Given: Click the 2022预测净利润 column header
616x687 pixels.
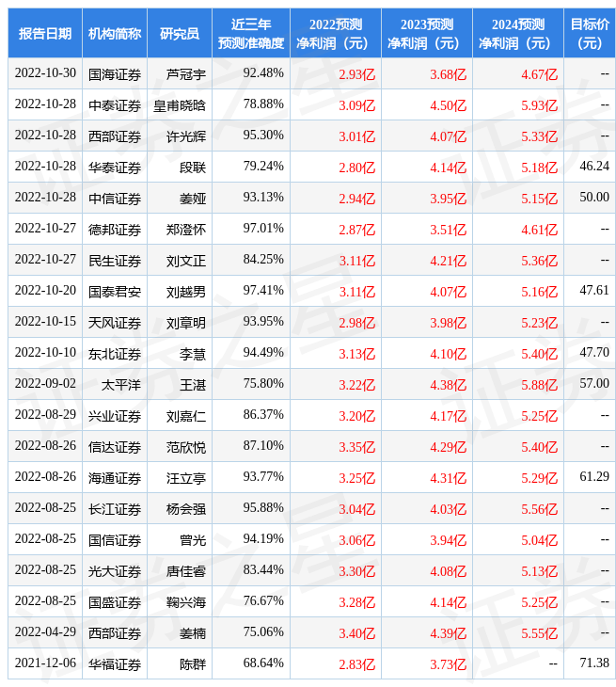Looking at the screenshot, I should (336, 34).
